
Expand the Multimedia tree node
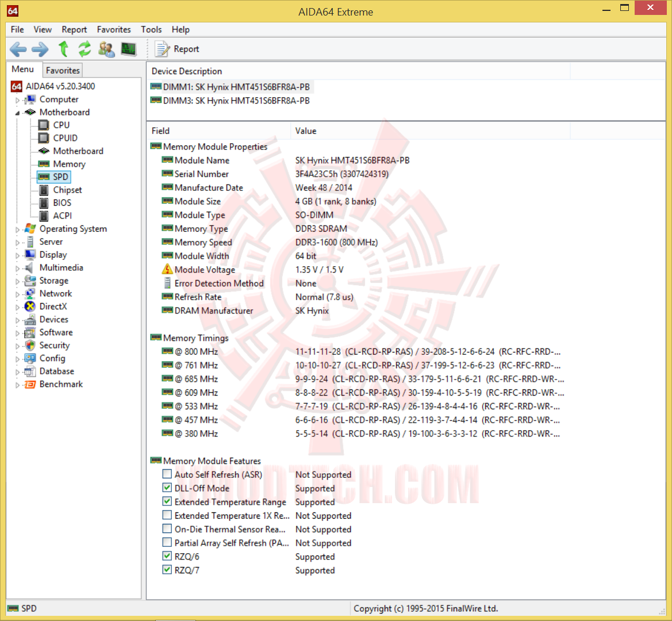click(17, 269)
